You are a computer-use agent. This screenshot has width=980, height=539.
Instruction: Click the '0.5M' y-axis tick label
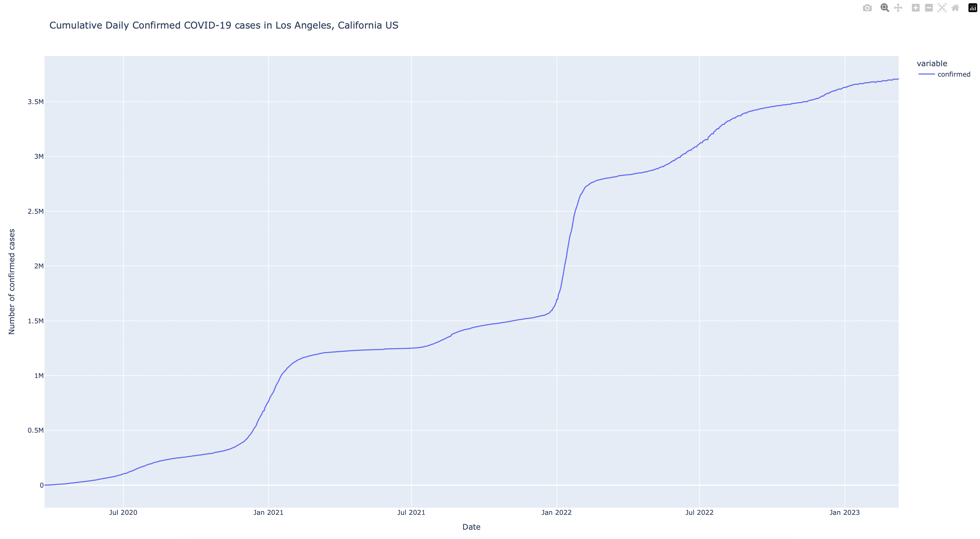pos(35,430)
